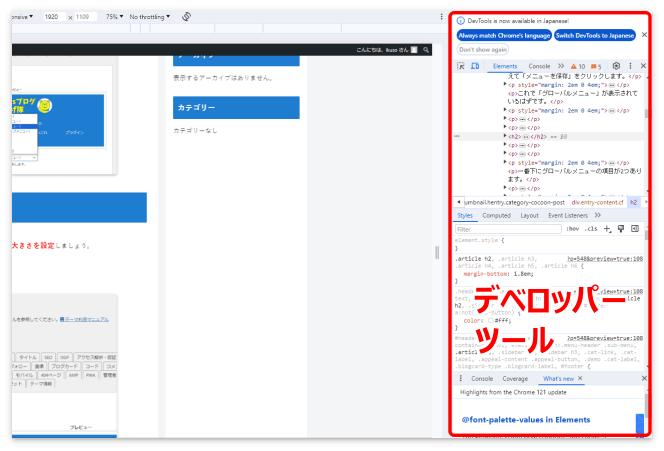Open @font-palette-values in Elements link
The width and height of the screenshot is (664, 451).
[x=526, y=420]
